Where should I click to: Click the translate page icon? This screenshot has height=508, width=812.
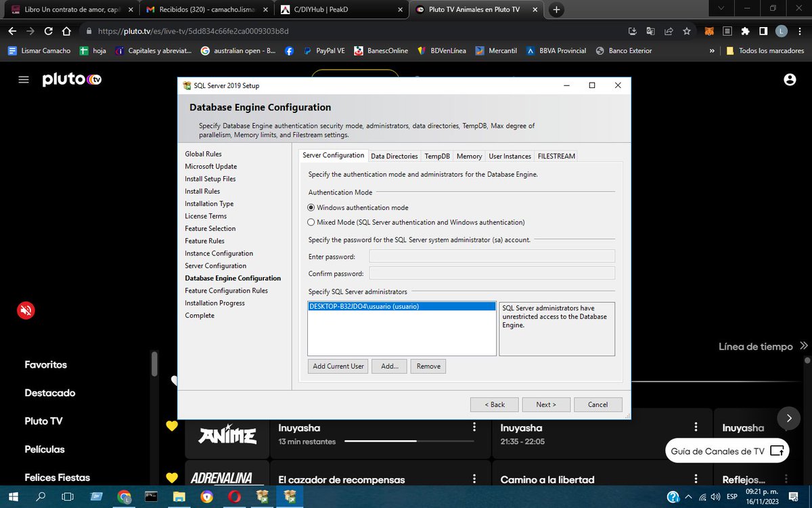650,31
